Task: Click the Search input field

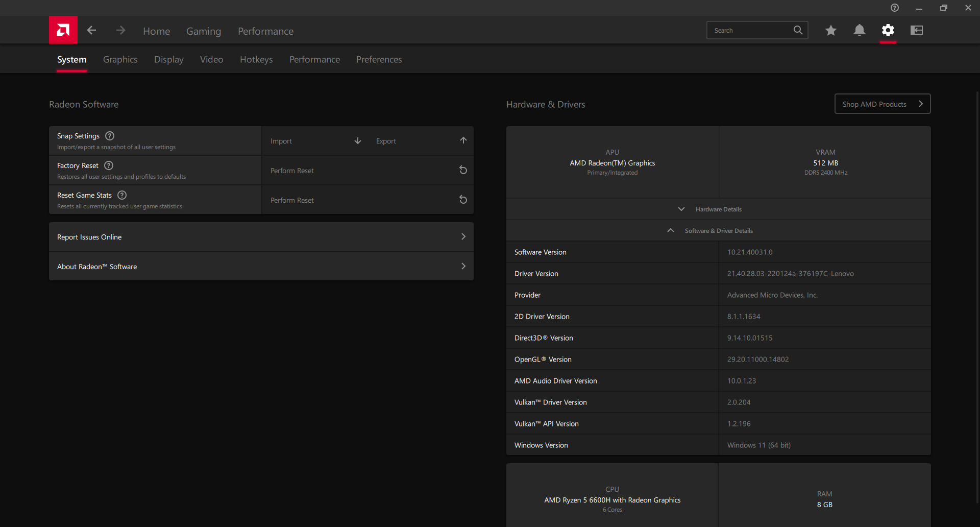Action: tap(749, 31)
